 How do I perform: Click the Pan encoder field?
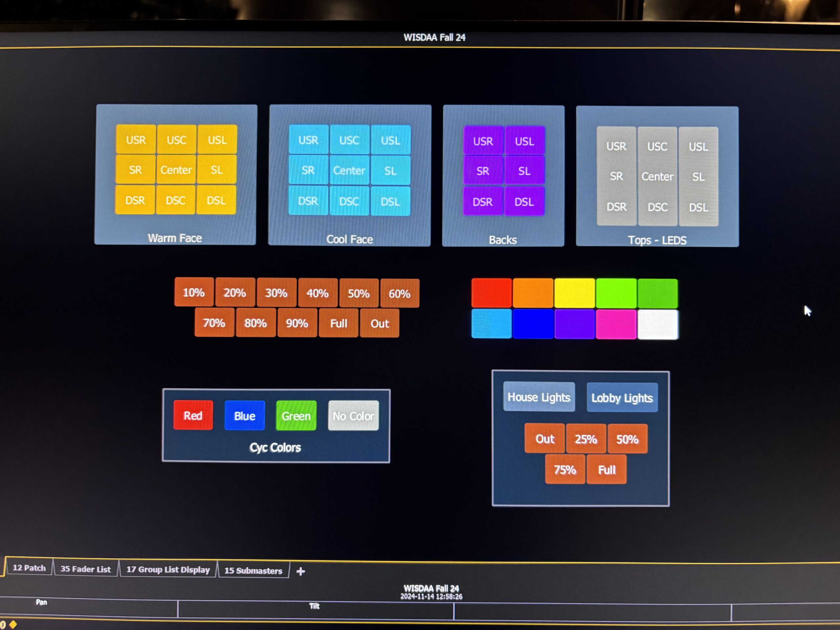pos(89,608)
